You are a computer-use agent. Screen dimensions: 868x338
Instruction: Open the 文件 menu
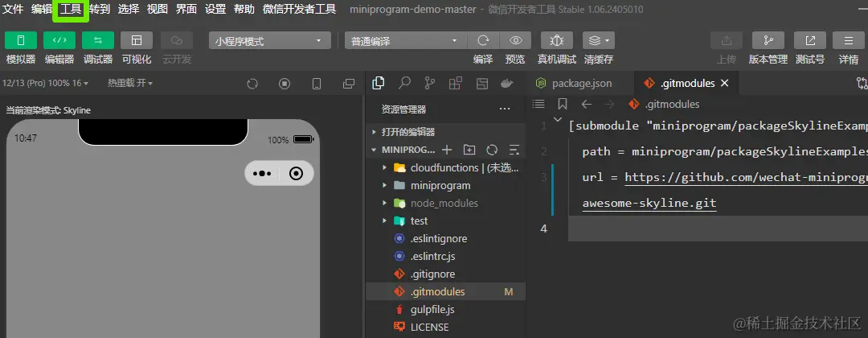point(14,10)
